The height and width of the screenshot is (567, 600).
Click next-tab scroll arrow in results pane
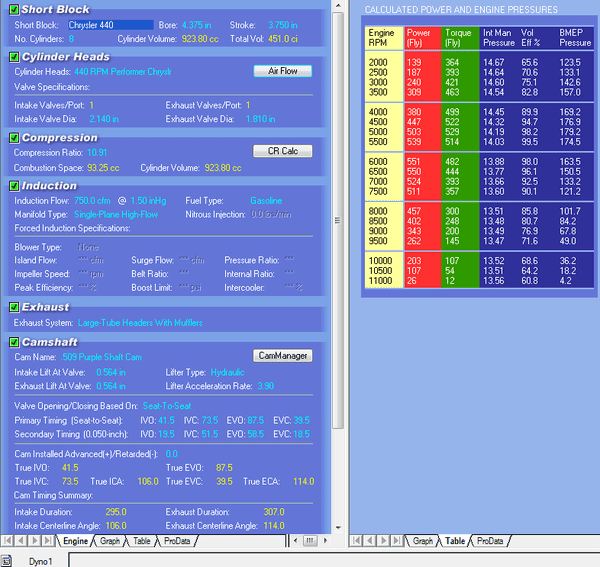click(x=386, y=540)
